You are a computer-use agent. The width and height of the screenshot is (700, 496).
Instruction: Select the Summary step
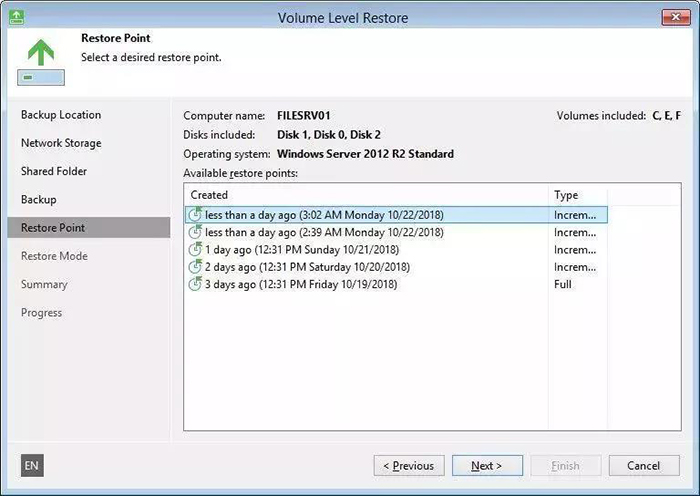coord(44,284)
